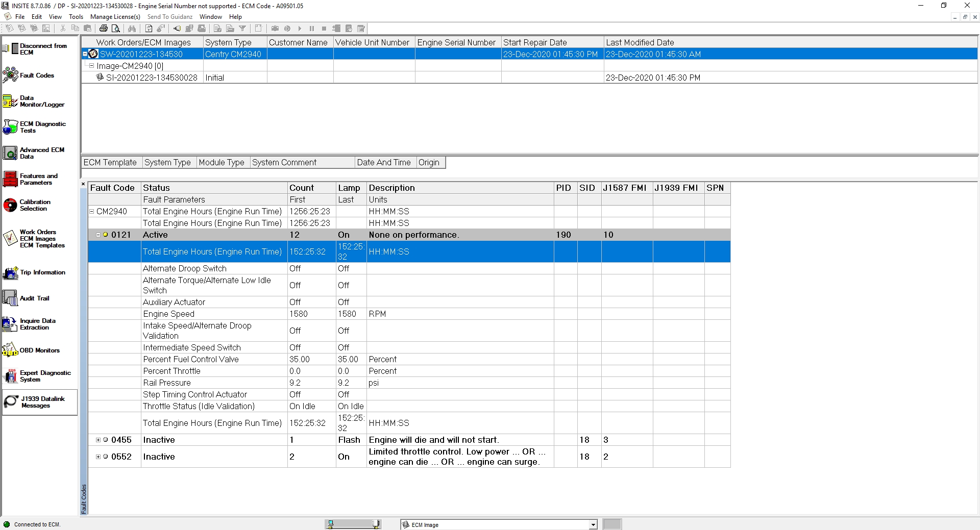Screen dimensions: 980x530
Task: Click the Print Preview toolbar icon
Action: pos(116,29)
